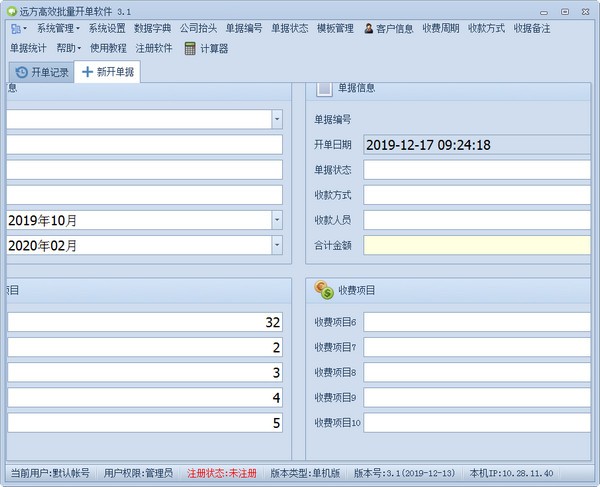Click 当前用户:默认帐号 in status bar

tap(50, 473)
